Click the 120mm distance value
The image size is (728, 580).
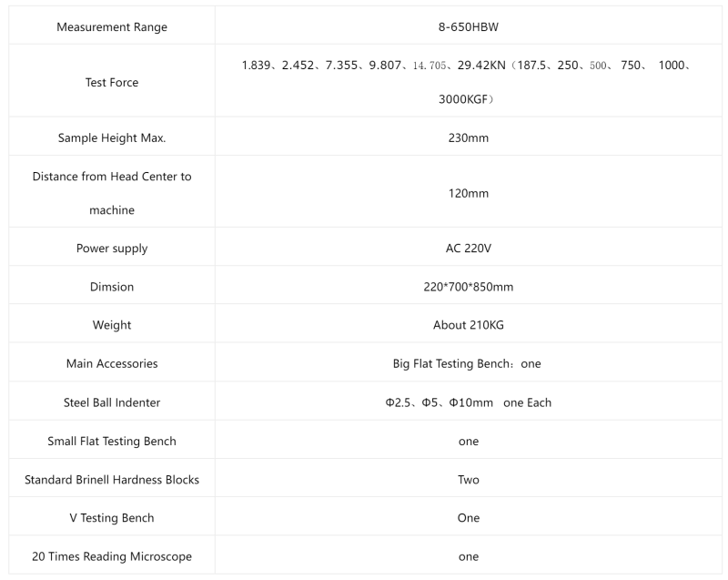pos(468,193)
